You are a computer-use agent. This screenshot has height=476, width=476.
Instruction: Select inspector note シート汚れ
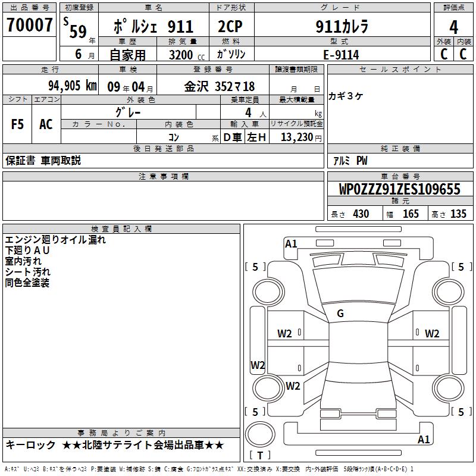point(27,272)
